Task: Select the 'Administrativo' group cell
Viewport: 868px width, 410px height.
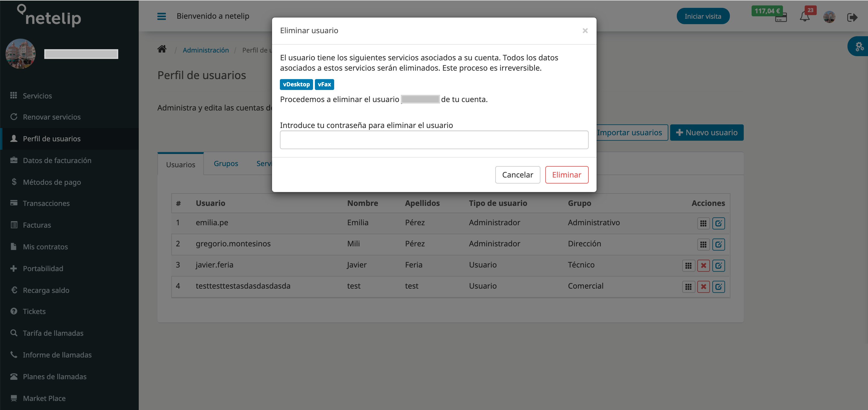Action: click(593, 223)
